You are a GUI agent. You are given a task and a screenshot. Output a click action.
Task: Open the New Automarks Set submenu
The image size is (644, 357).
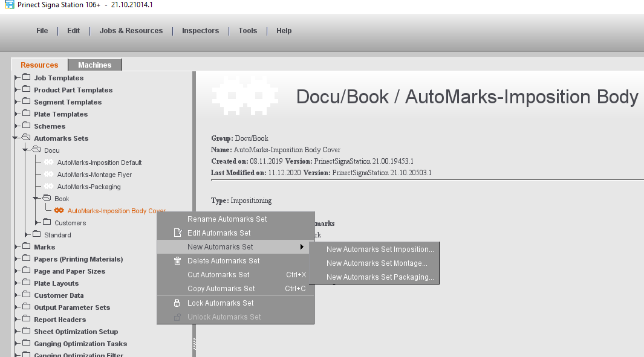tap(235, 247)
